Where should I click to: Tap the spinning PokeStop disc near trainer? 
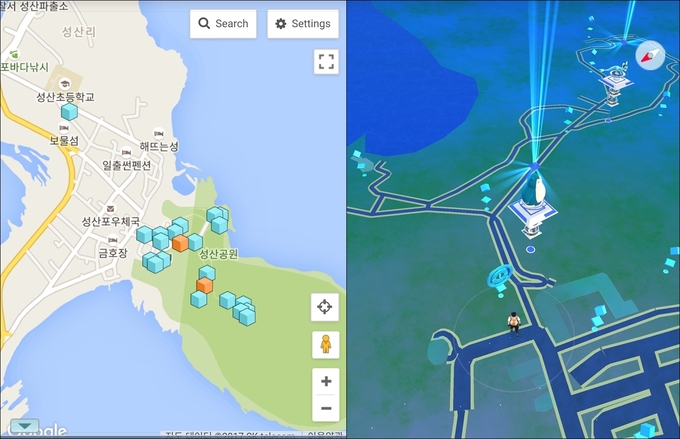click(500, 276)
